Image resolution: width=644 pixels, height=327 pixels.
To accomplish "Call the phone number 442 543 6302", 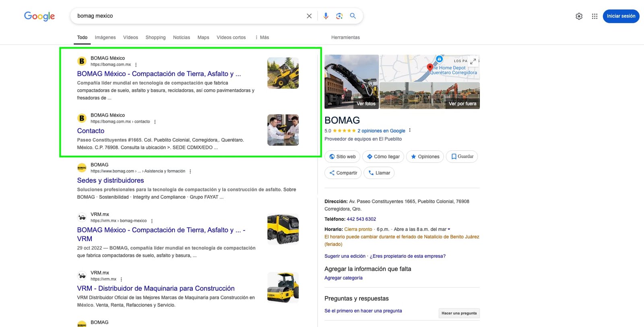I will coord(361,219).
